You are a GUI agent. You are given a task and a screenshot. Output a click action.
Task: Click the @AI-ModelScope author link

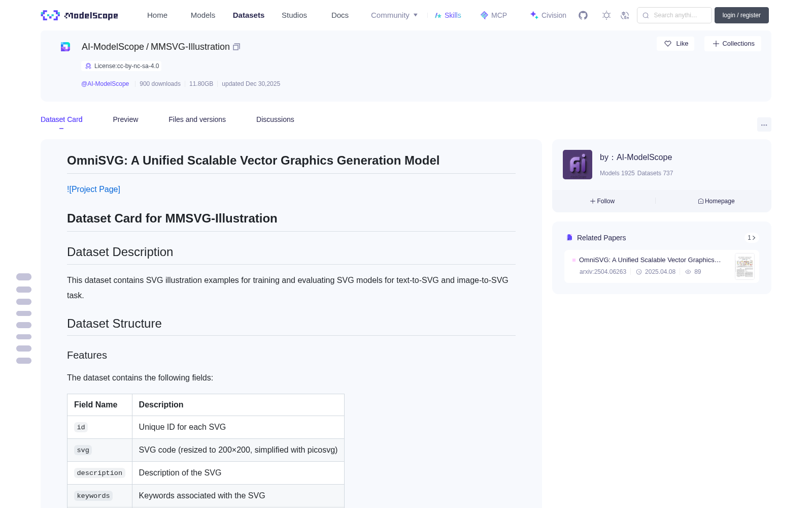pos(105,84)
